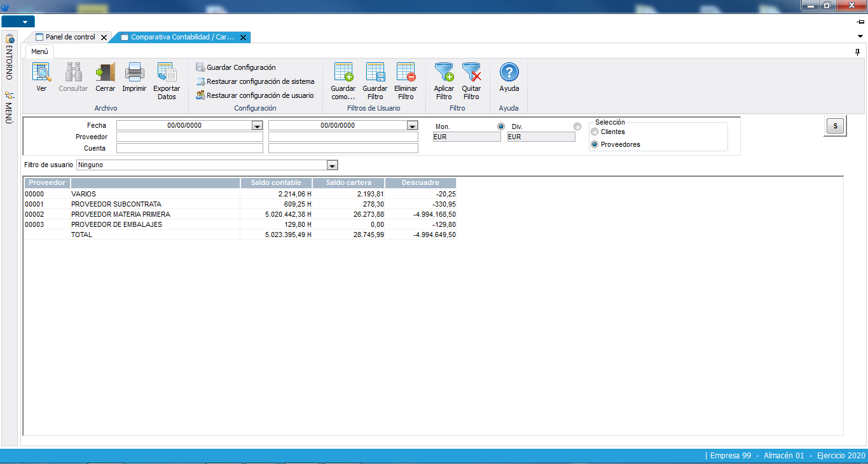Viewport: 868px width, 464px height.
Task: Click Guardar como filter icon
Action: coord(343,72)
